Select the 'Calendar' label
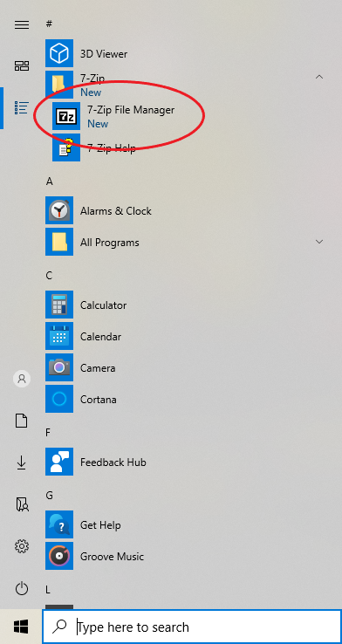The image size is (342, 644). [x=100, y=336]
